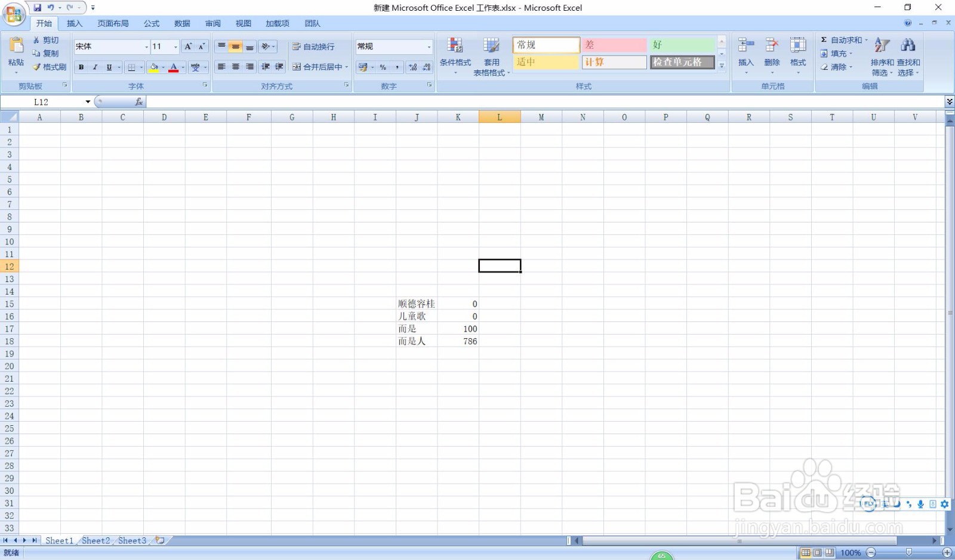Apply the Bad (差) cell style
955x560 pixels.
click(x=614, y=45)
